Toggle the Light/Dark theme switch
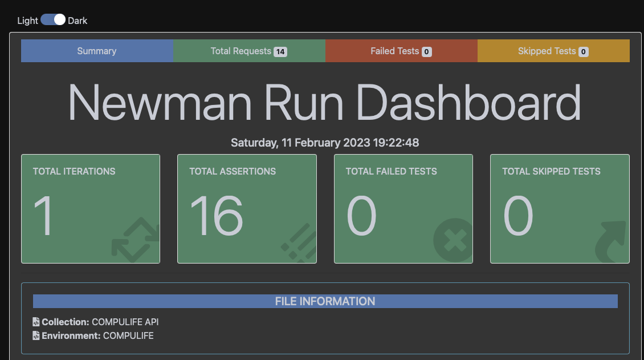This screenshot has height=360, width=644. click(x=53, y=20)
